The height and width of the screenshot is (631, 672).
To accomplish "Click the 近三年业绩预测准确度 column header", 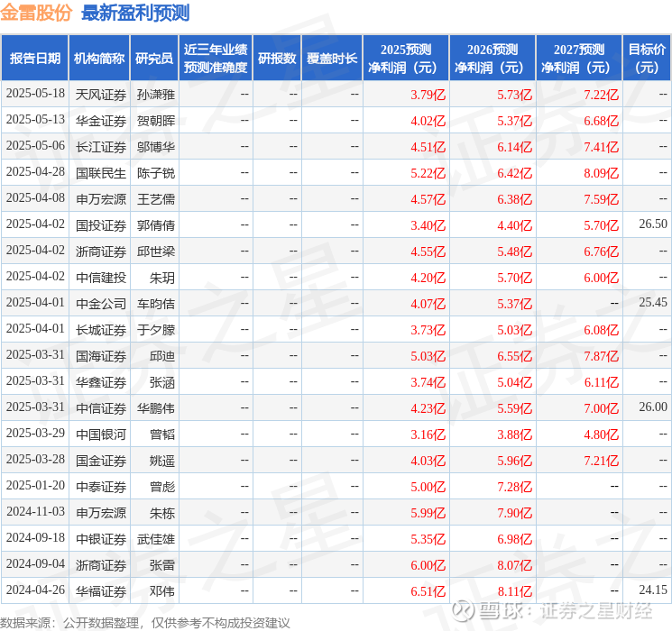I will [216, 59].
